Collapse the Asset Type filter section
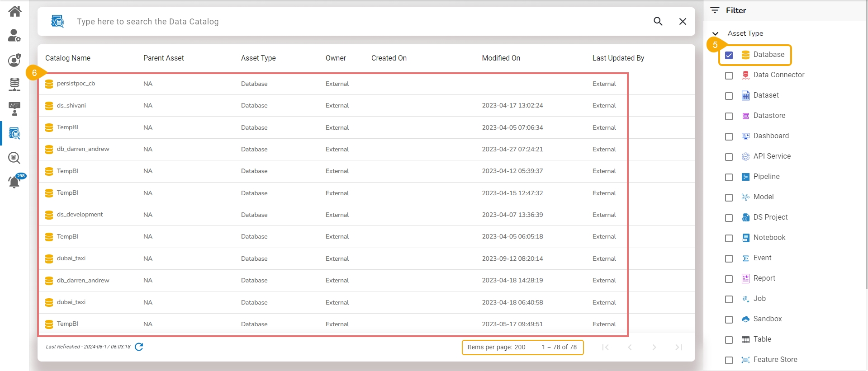Viewport: 868px width, 371px height. 715,33
